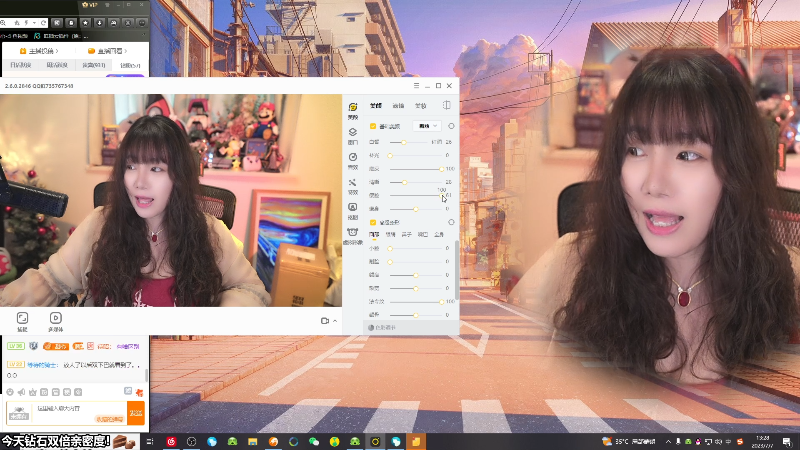Open File Explorer from the taskbar
Screen dimensions: 800x450
coord(253,441)
